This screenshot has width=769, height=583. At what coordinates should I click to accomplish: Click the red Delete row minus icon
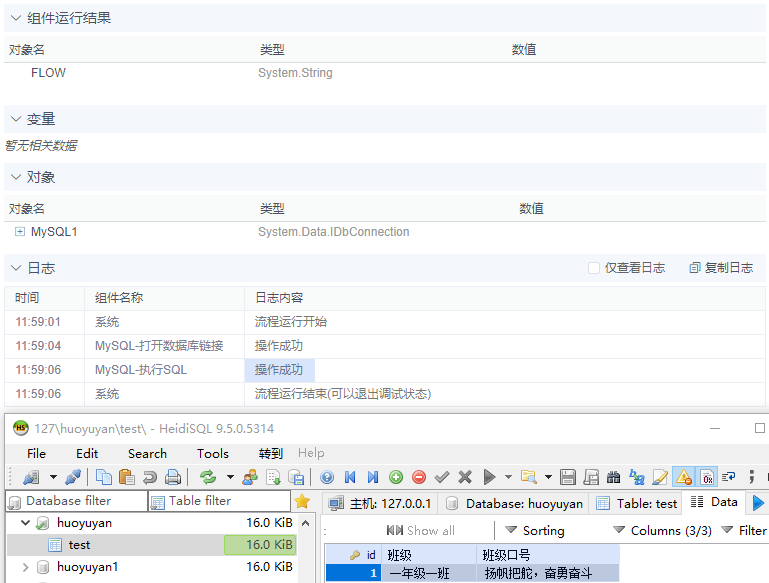[419, 477]
